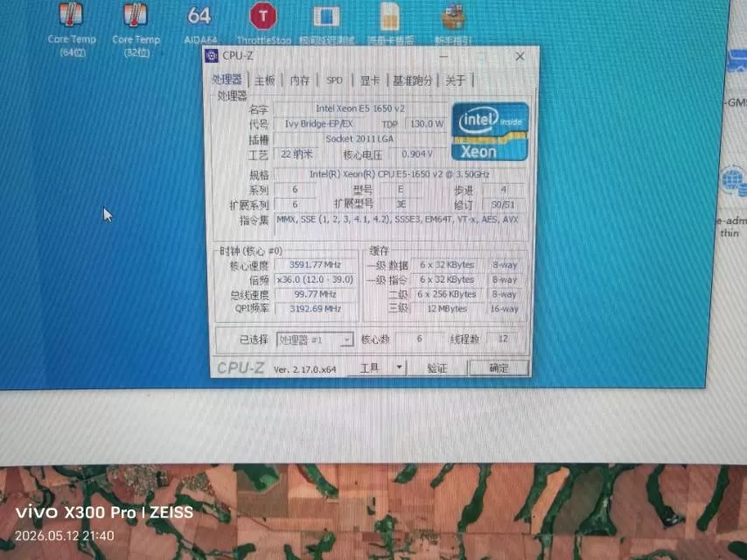This screenshot has width=747, height=560.
Task: Click the Ivy Bridge-EP/EX code name value
Action: tap(318, 124)
